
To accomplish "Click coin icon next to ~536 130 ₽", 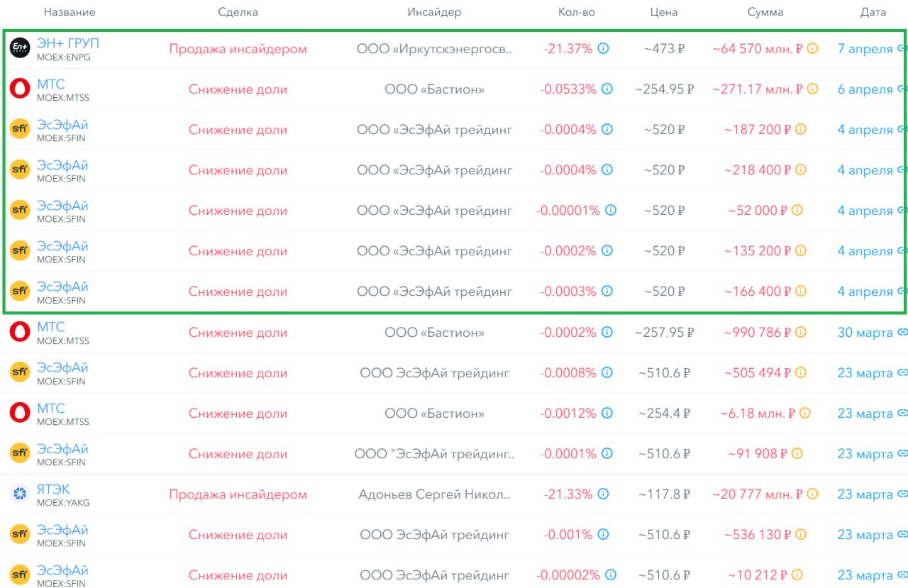I will tap(801, 535).
